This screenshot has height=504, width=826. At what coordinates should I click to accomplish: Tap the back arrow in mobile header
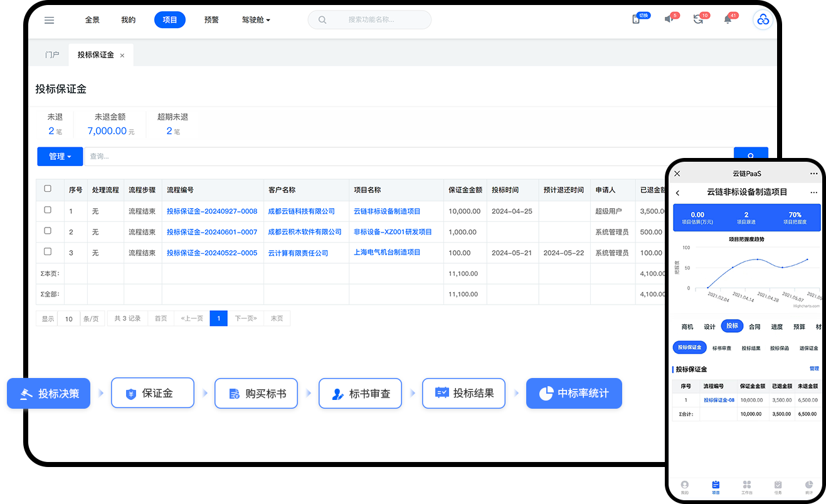point(678,192)
